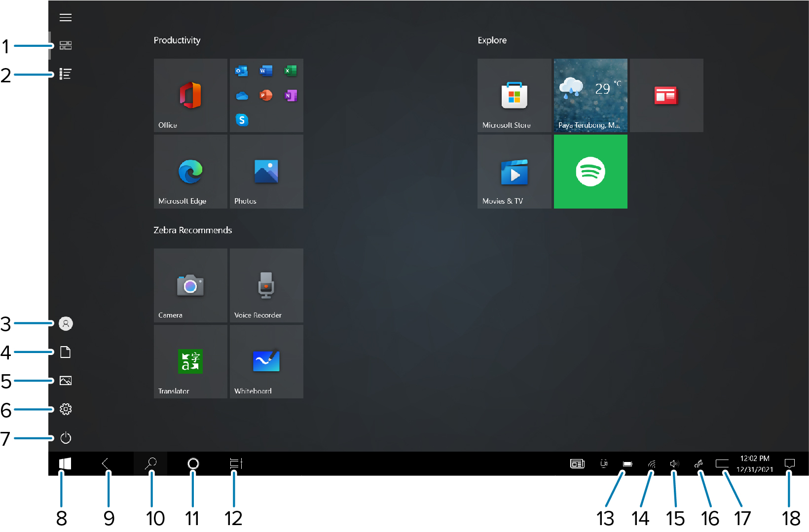809x532 pixels.
Task: Open OneNote from the Office group tile
Action: click(x=291, y=95)
